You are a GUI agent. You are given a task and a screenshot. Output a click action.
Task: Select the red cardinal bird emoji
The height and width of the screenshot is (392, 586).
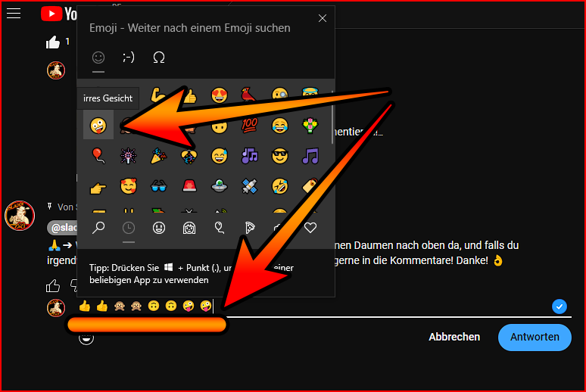tap(250, 95)
